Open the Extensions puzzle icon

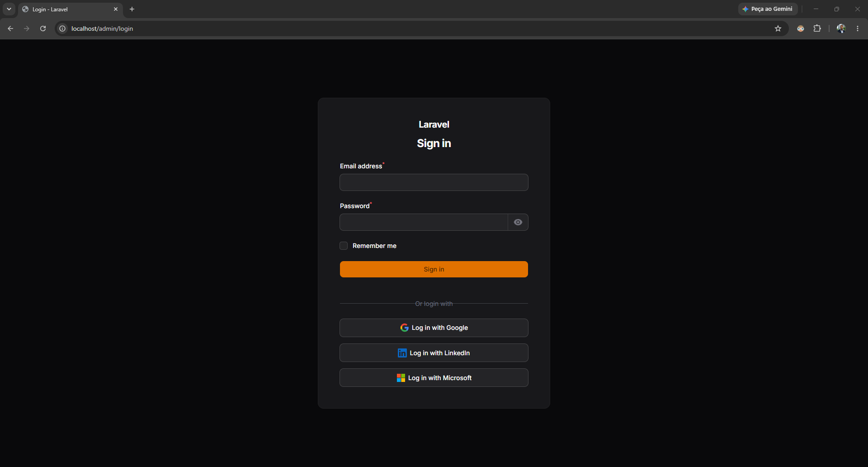click(x=817, y=29)
